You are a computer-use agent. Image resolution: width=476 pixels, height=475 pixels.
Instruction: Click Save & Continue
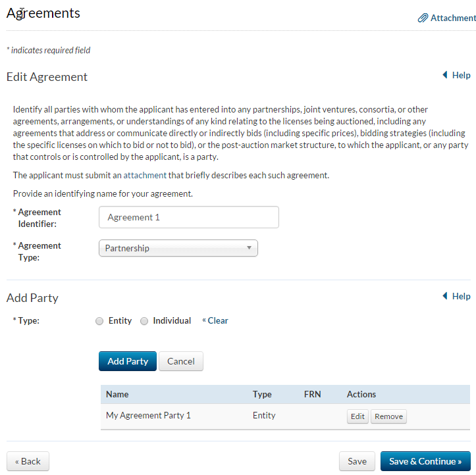[x=425, y=461]
